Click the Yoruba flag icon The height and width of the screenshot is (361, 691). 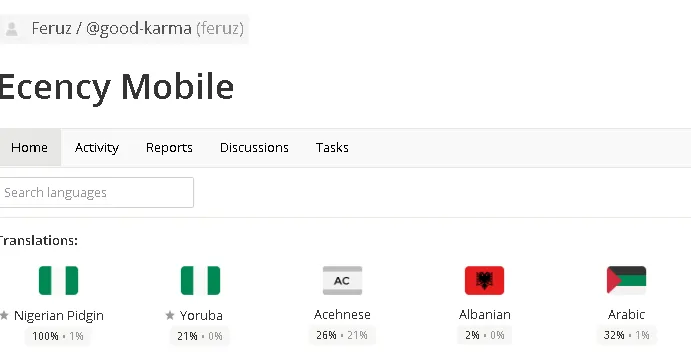(x=201, y=280)
